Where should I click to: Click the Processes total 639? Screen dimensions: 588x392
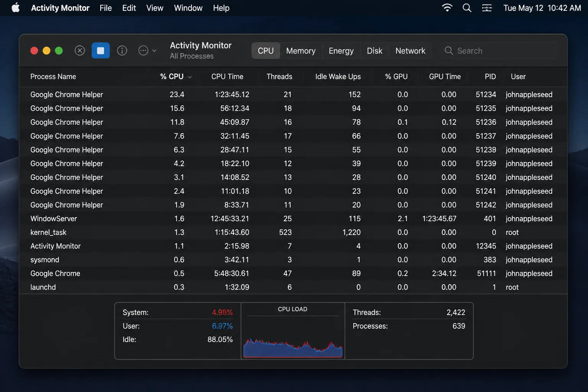point(459,326)
